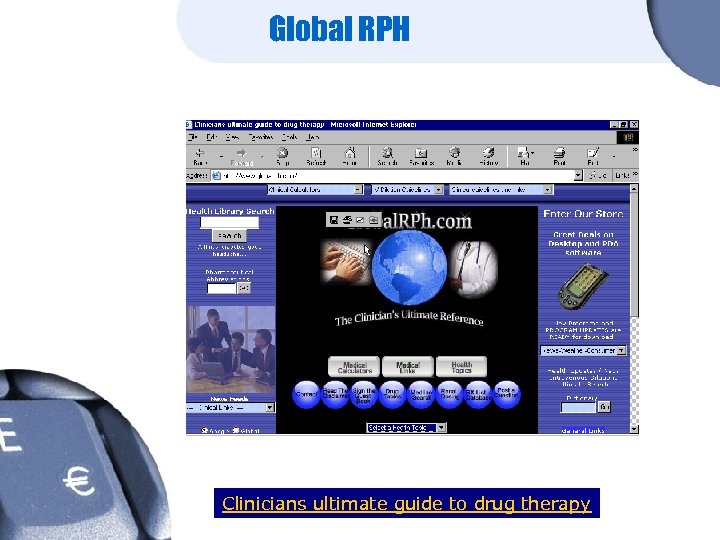720x540 pixels.
Task: Open the address bar dropdown arrow
Action: (579, 175)
